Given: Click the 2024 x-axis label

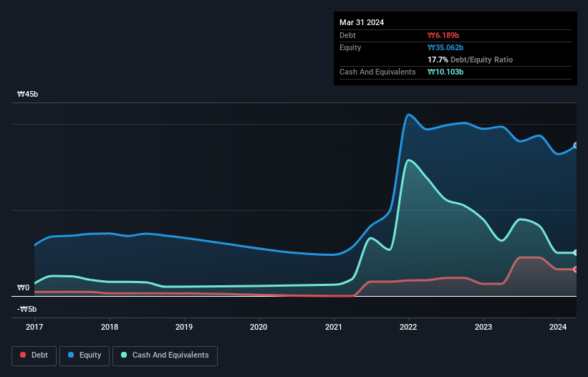Looking at the screenshot, I should coord(558,327).
